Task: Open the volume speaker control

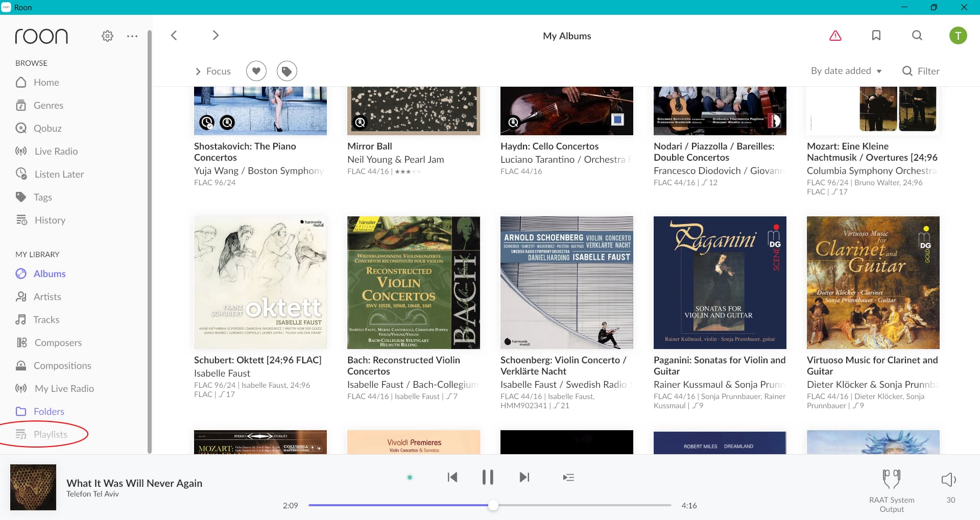Action: [949, 479]
